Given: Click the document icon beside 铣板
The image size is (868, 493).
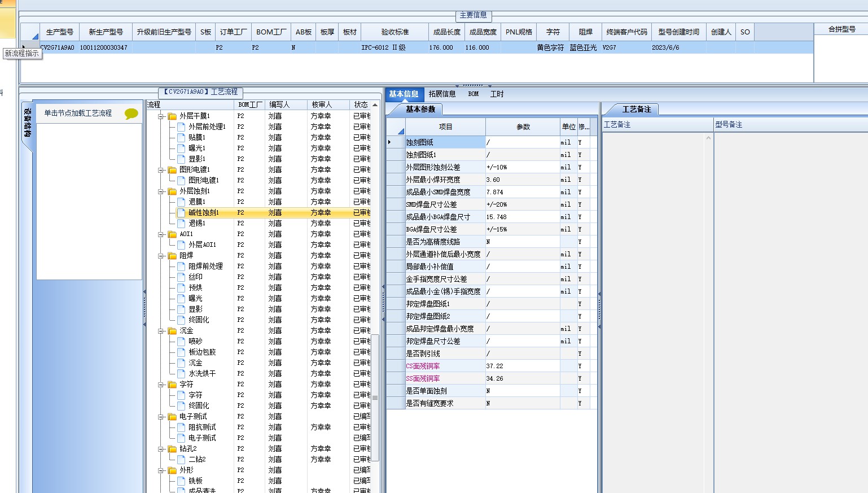Looking at the screenshot, I should (181, 481).
